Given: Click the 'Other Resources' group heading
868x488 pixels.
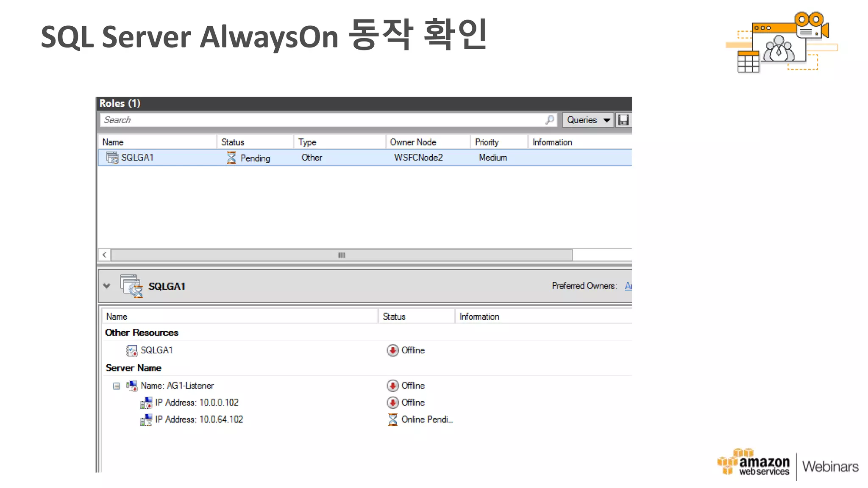Looking at the screenshot, I should [142, 333].
